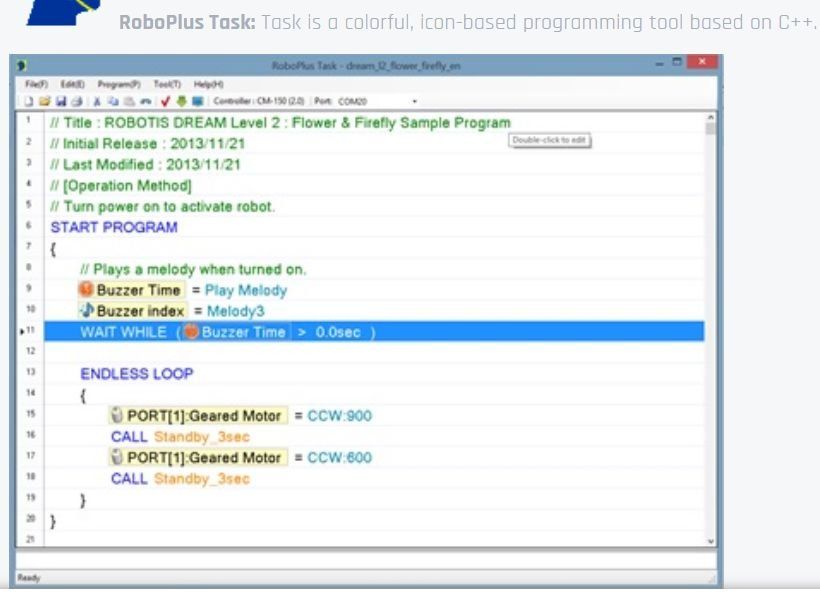The image size is (820, 594).
Task: Select the START PROGRAM line
Action: coord(114,227)
